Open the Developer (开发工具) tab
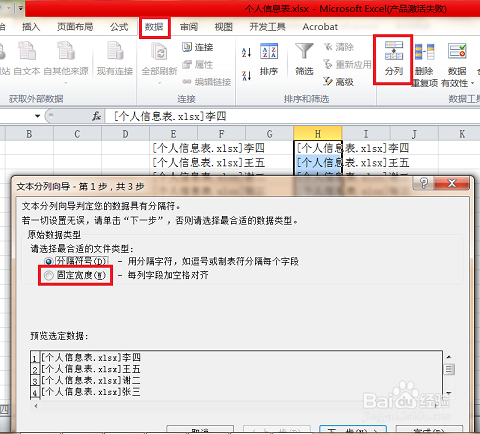The image size is (480, 434). coord(267,27)
